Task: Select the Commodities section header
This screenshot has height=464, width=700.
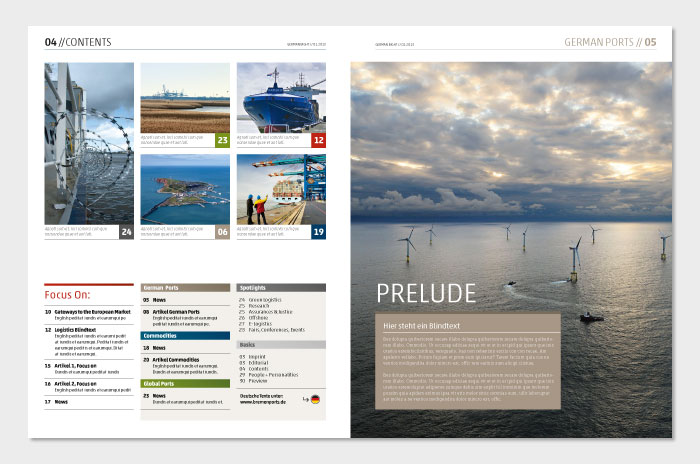Action: [185, 336]
